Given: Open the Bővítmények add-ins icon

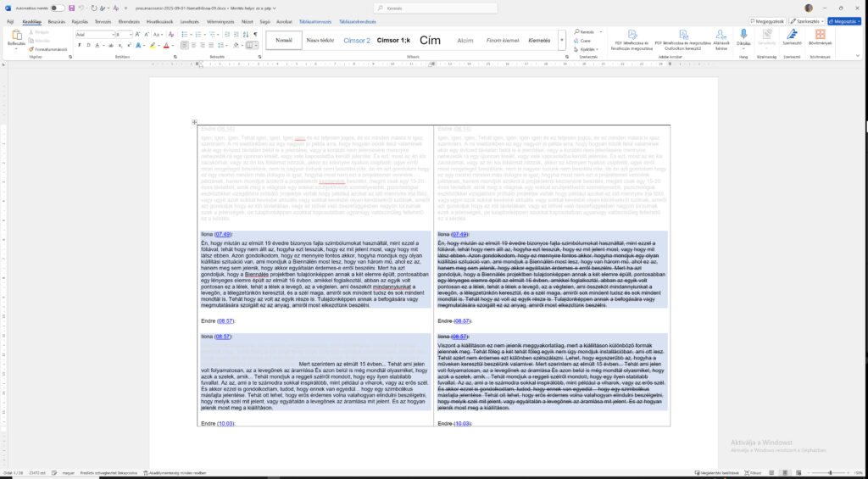Looking at the screenshot, I should [820, 36].
